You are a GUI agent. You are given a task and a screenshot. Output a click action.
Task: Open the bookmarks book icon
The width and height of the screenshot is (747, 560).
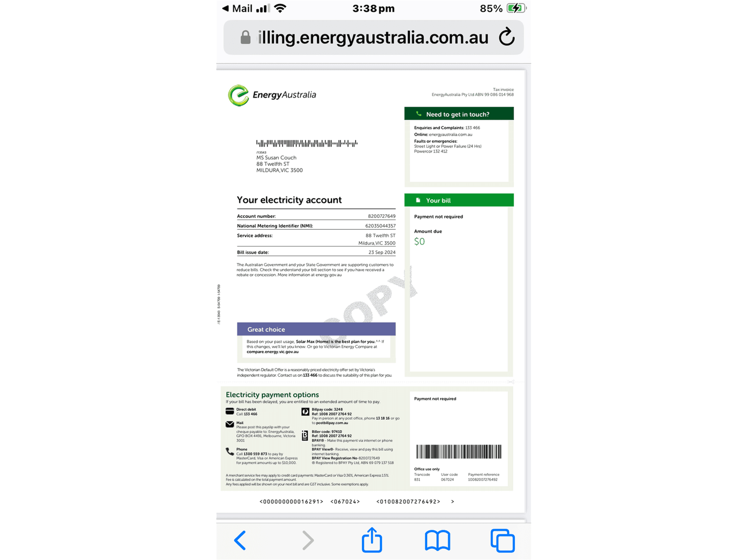tap(437, 540)
